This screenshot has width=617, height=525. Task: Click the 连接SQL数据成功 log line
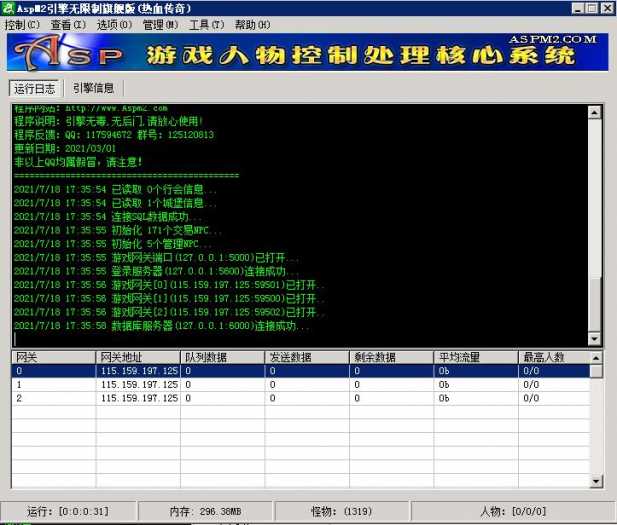click(108, 217)
